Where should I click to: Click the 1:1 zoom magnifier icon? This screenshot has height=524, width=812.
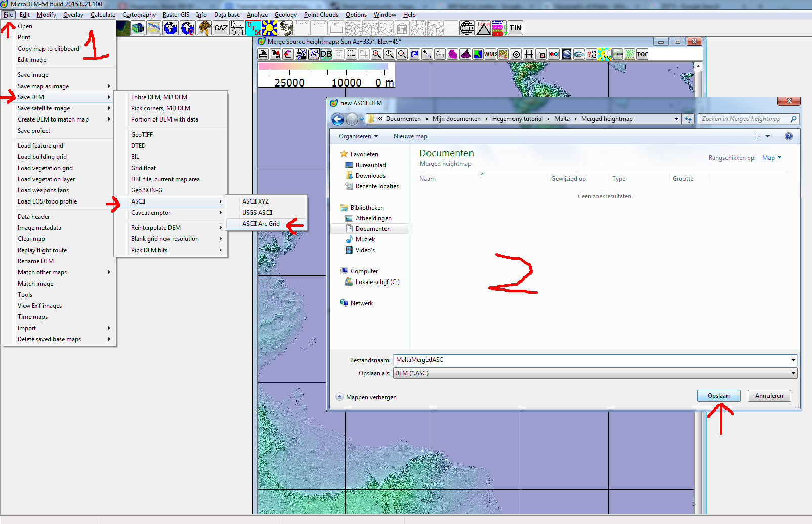point(390,54)
